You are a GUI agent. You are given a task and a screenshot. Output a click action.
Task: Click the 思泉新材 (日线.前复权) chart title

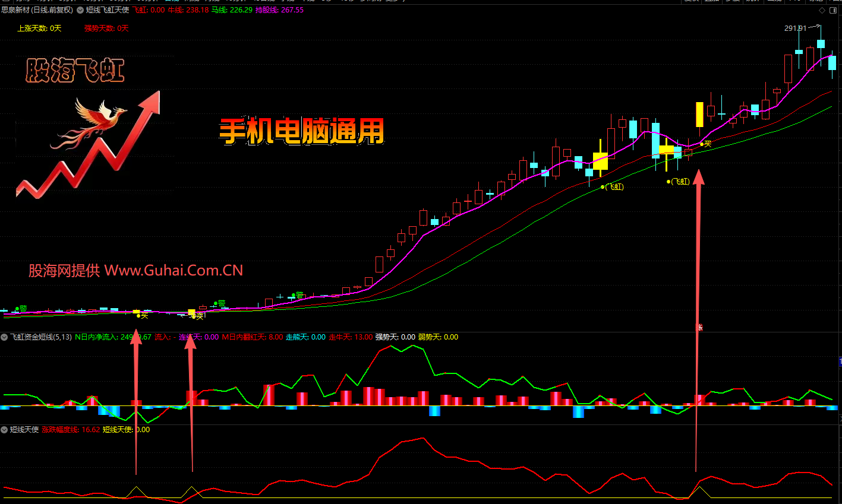[x=37, y=10]
